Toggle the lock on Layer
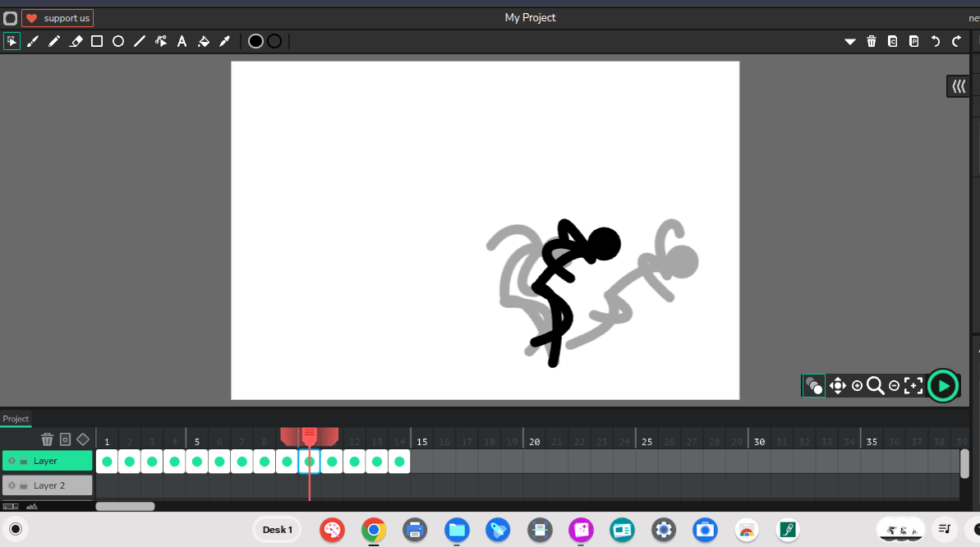This screenshot has width=980, height=547. pos(24,461)
